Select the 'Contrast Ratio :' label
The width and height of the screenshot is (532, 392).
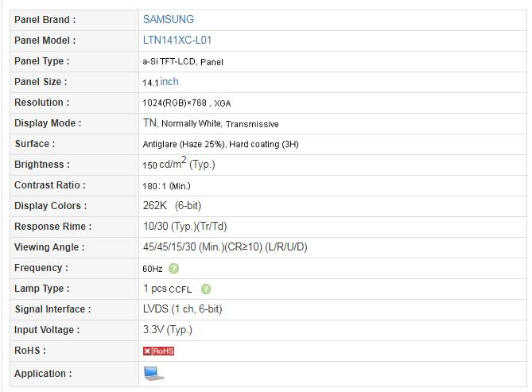point(50,185)
